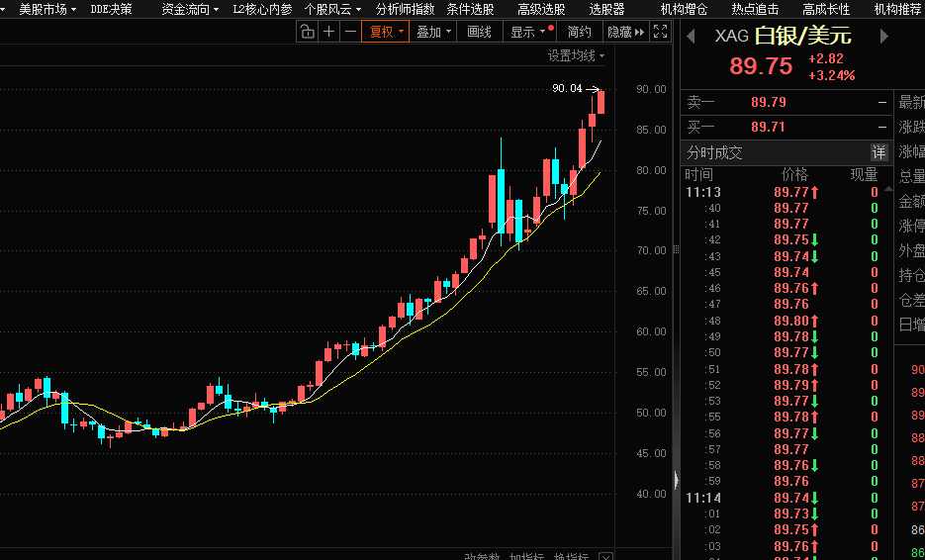
Task: Select the 卖一 ask price 89.79
Action: (x=768, y=102)
